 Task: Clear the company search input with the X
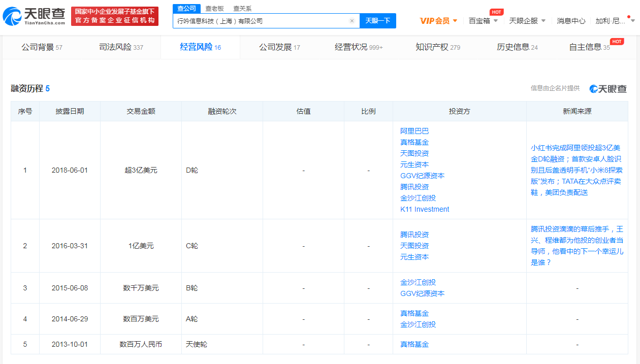pos(352,21)
